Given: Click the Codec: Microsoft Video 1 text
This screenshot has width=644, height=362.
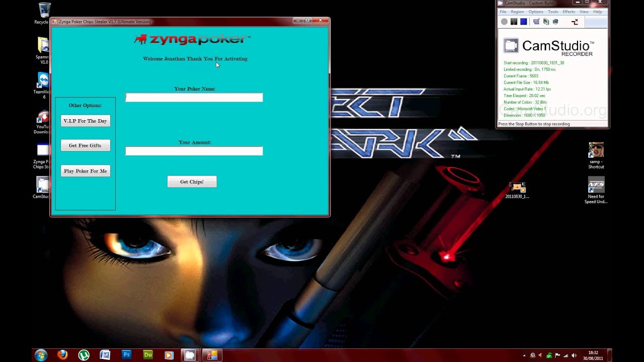Looking at the screenshot, I should (x=525, y=109).
